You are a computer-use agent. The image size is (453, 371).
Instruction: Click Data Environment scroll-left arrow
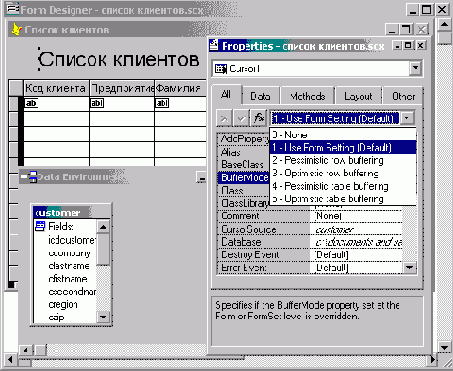(x=25, y=350)
